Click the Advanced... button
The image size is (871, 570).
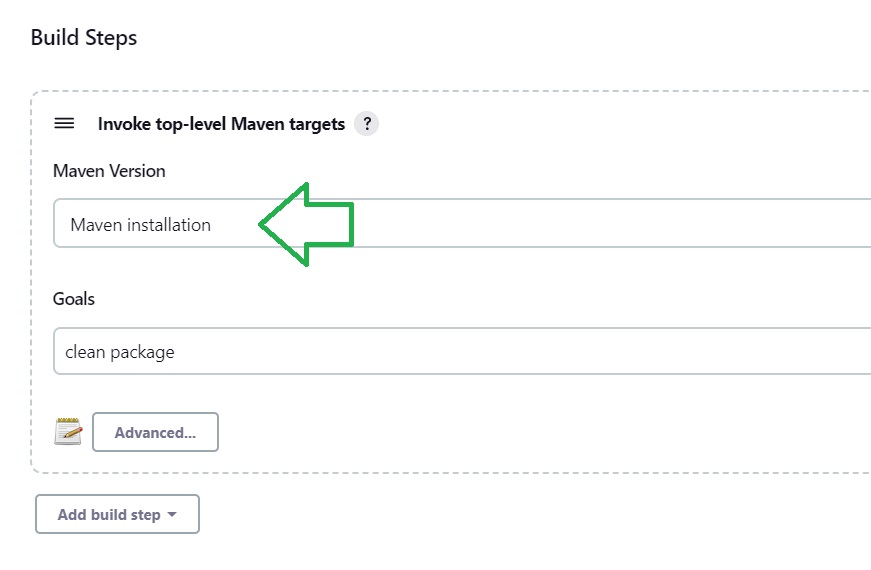pos(156,432)
